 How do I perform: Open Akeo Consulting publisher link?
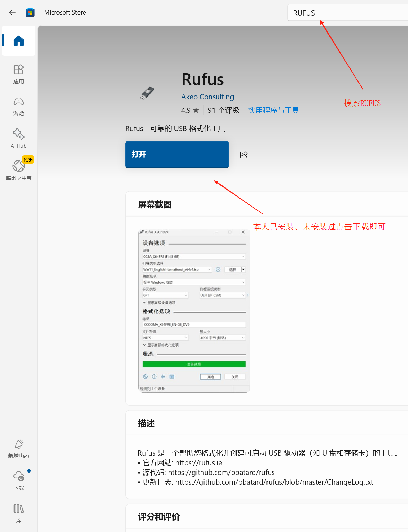pyautogui.click(x=208, y=97)
